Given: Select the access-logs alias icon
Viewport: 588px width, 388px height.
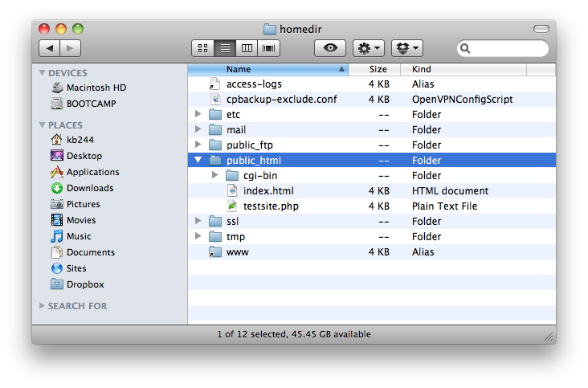Looking at the screenshot, I should tap(214, 84).
